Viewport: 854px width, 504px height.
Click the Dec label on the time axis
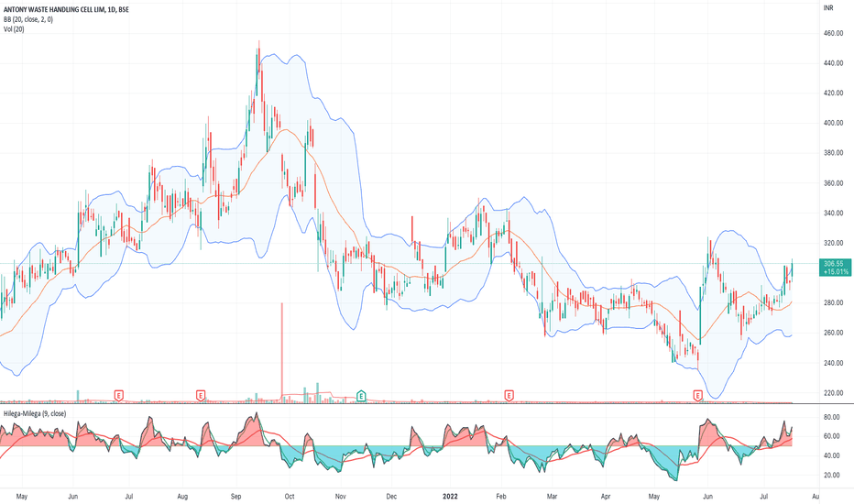coord(391,497)
